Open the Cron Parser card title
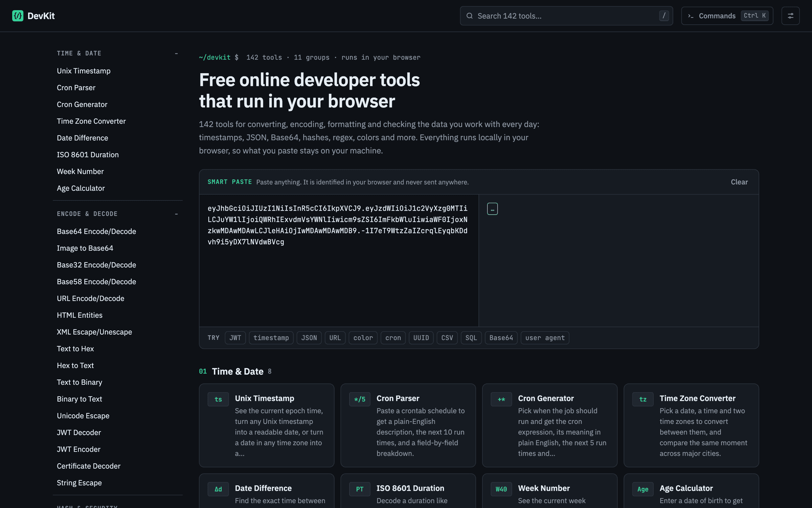The width and height of the screenshot is (812, 508). click(398, 398)
